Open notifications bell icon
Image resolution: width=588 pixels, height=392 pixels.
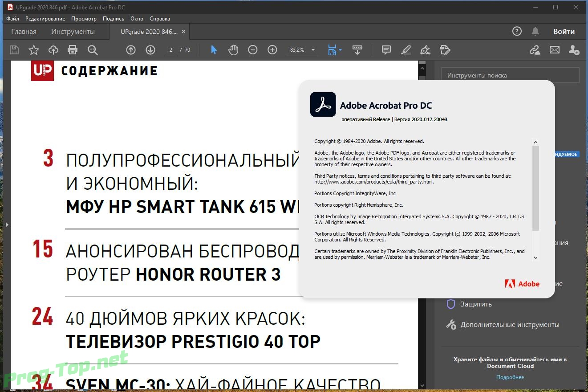click(535, 31)
